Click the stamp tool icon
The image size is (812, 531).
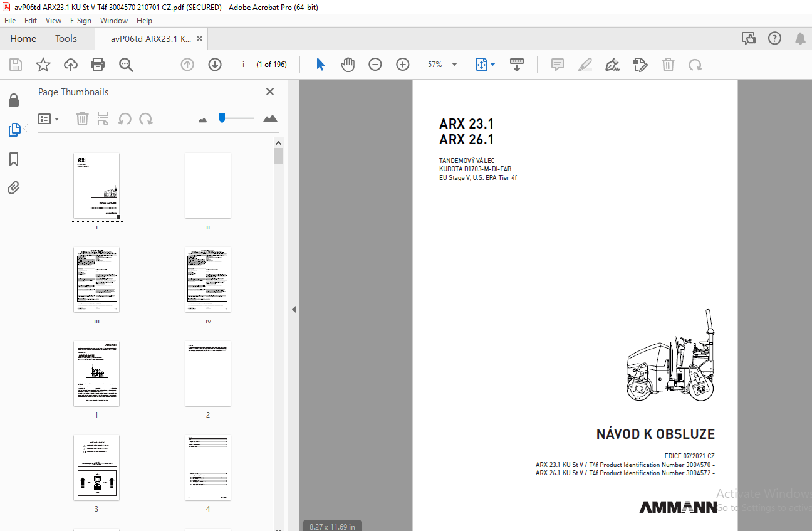click(640, 65)
